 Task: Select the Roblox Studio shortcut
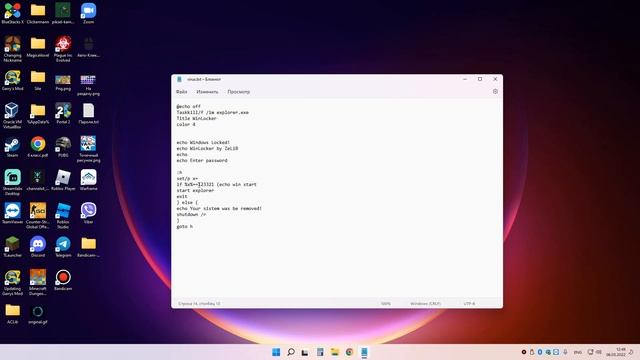point(63,216)
